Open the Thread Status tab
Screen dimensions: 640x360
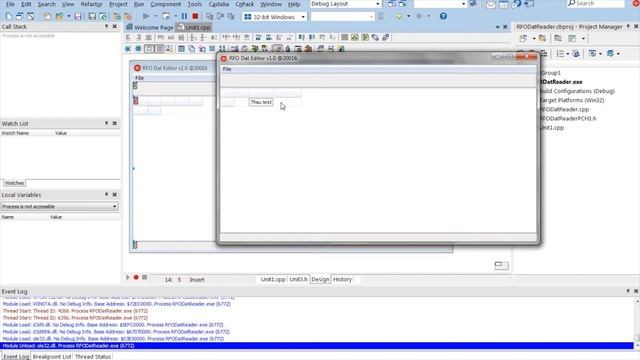(93, 356)
